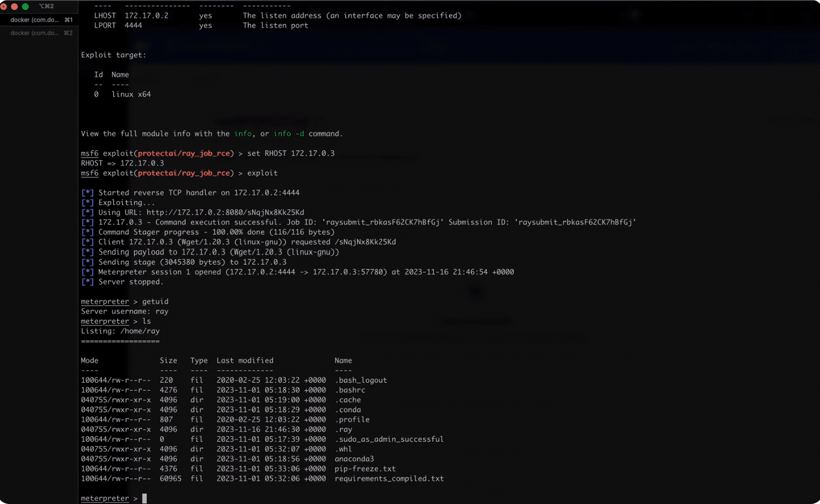820x504 pixels.
Task: Click the .conda directory name
Action: [348, 410]
